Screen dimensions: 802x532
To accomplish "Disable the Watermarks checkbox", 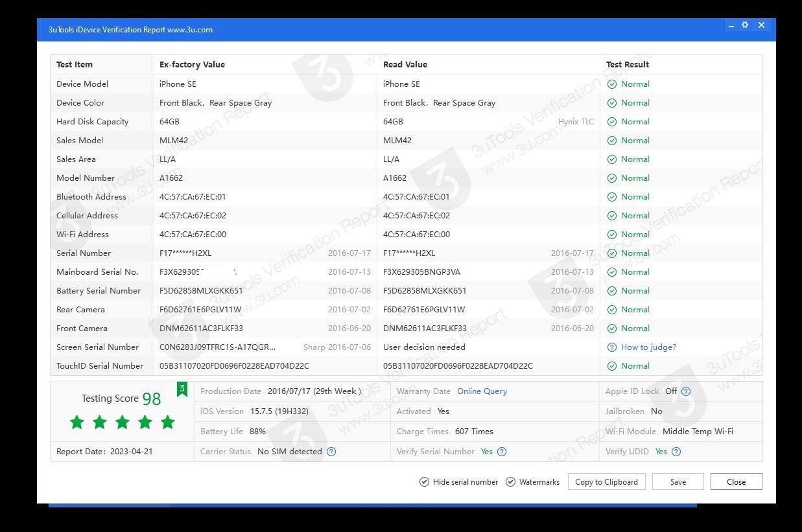I will 511,482.
